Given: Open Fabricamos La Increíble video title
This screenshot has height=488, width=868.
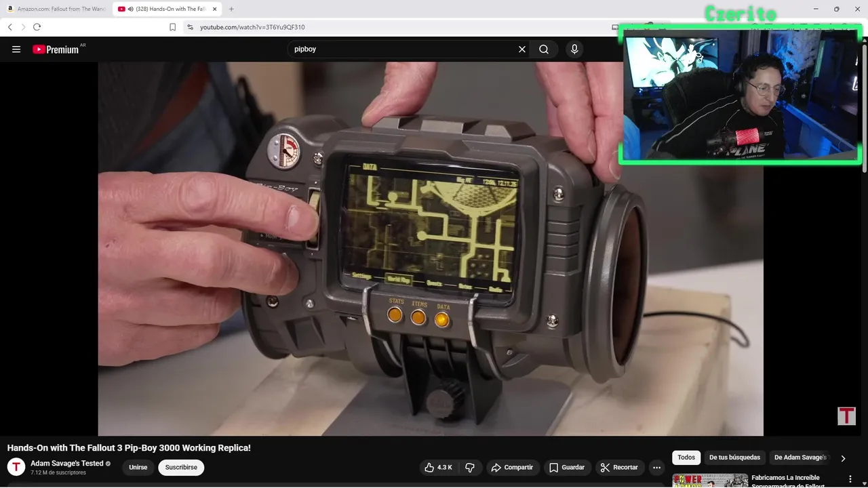Looking at the screenshot, I should tap(787, 481).
